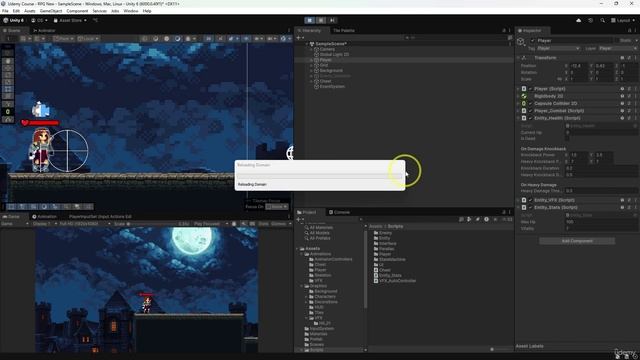Open Rigidbody 2D component help icon
The image size is (640, 360).
tap(622, 96)
